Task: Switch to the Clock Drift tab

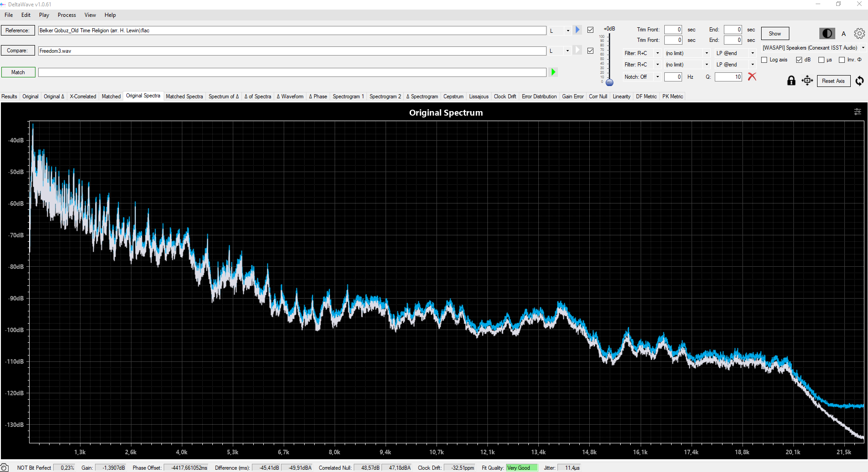Action: [x=505, y=96]
